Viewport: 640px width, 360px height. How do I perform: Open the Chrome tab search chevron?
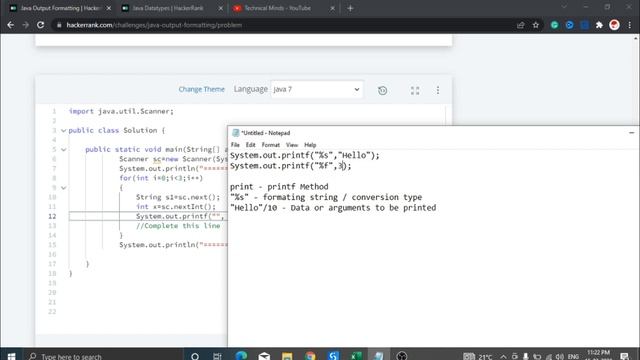[x=564, y=7]
